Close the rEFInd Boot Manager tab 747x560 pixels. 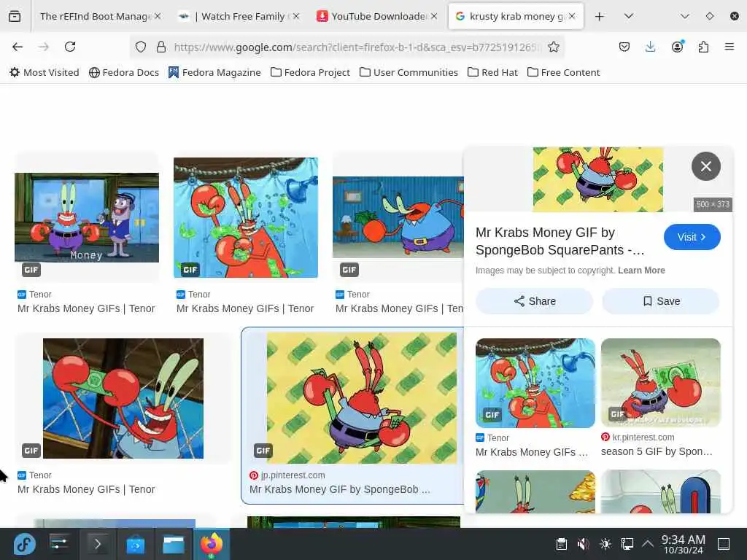pos(158,16)
